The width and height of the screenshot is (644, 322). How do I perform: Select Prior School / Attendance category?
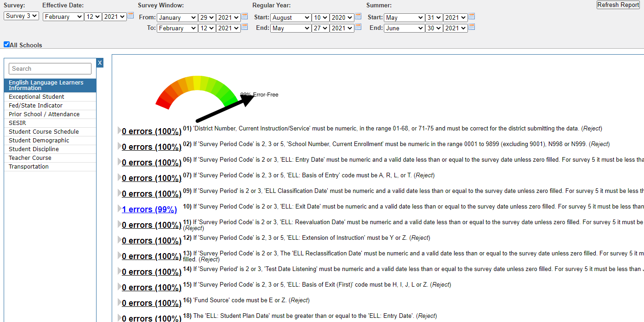[x=50, y=114]
